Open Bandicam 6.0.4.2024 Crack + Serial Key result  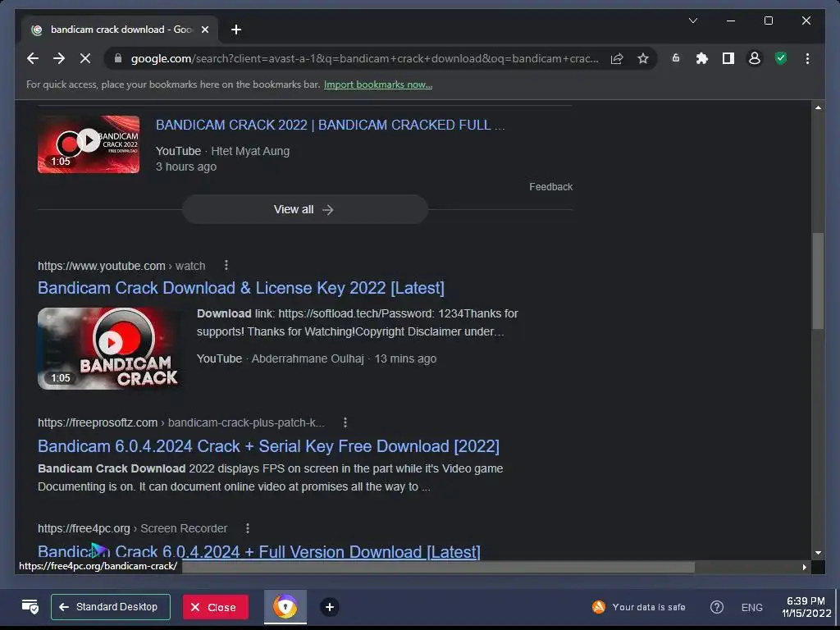point(268,446)
